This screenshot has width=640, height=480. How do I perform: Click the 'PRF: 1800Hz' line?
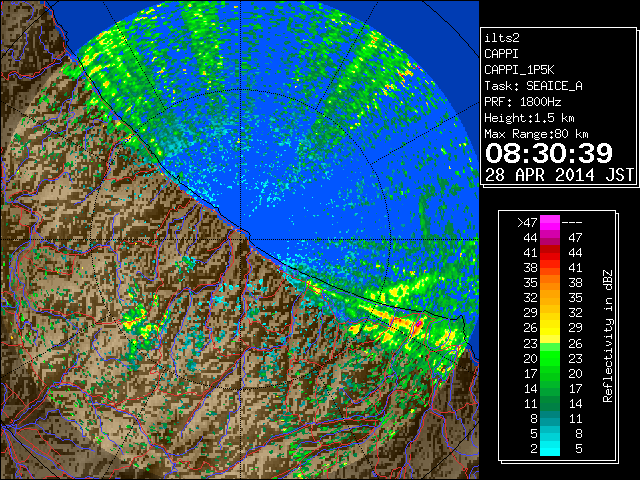tap(522, 102)
